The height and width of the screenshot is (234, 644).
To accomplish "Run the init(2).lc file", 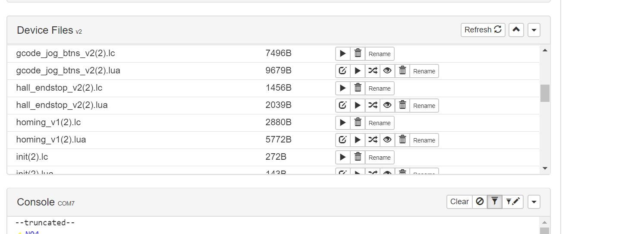I will [x=343, y=158].
